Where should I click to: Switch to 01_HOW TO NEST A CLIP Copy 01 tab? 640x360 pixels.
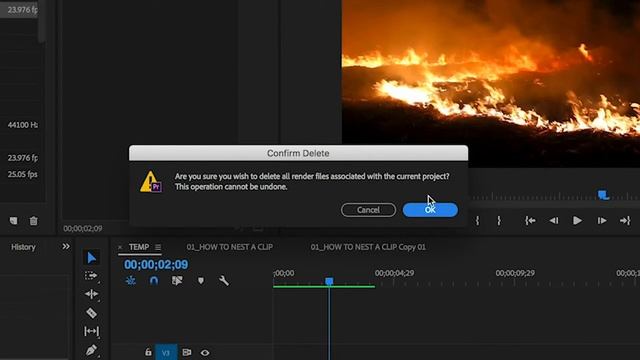[368, 247]
